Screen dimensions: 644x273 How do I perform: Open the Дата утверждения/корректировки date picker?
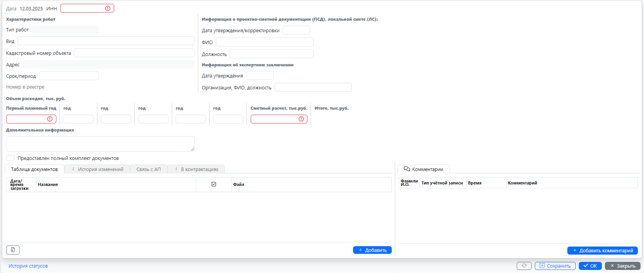coord(296,30)
